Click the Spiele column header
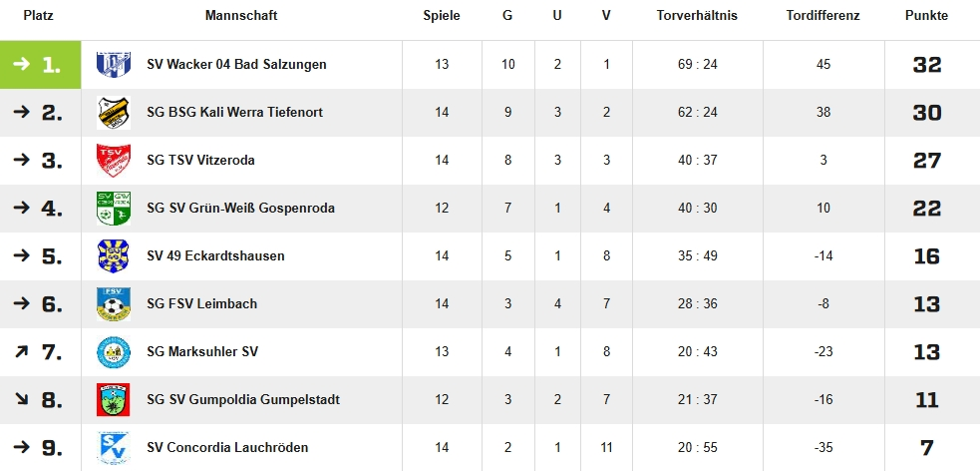The width and height of the screenshot is (980, 471). (x=442, y=16)
